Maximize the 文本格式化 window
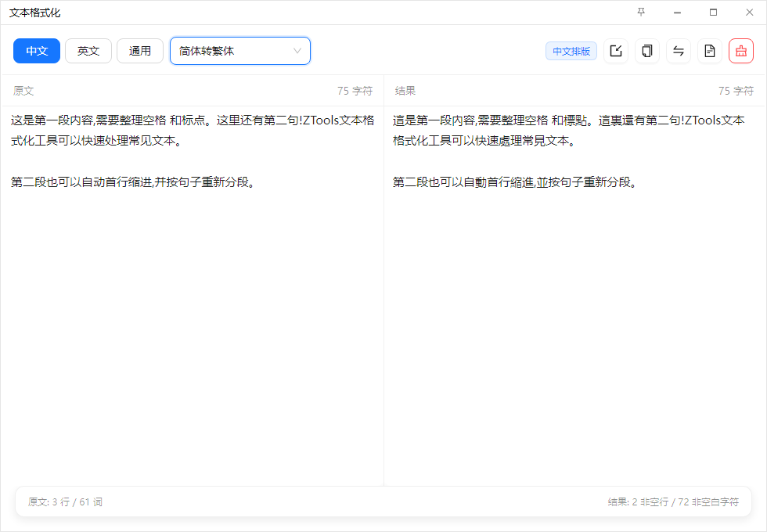This screenshot has width=767, height=532. pyautogui.click(x=713, y=13)
